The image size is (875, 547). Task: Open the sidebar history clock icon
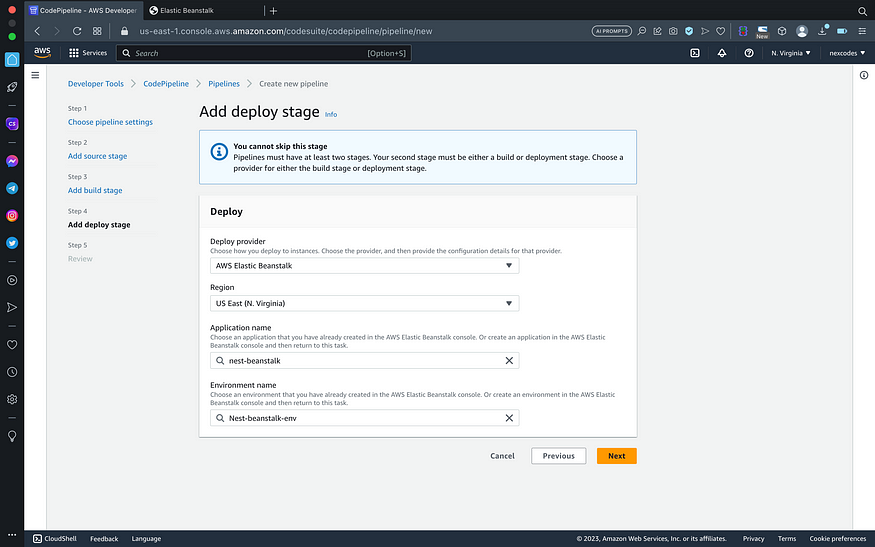(x=12, y=372)
